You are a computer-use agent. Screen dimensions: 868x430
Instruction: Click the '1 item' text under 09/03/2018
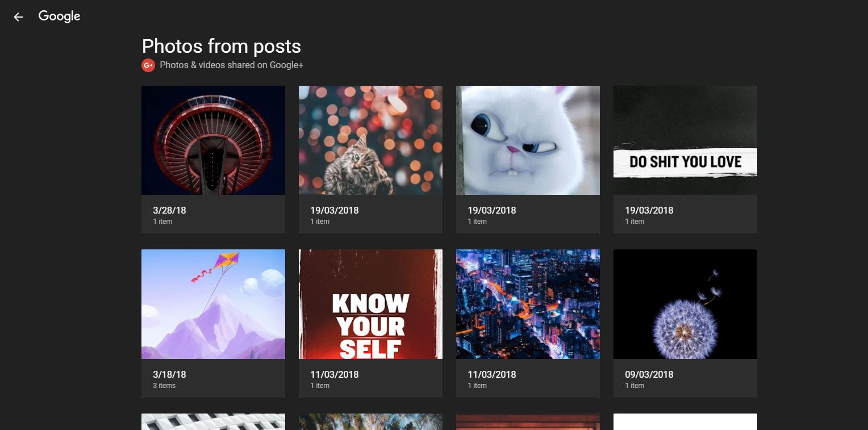point(635,386)
